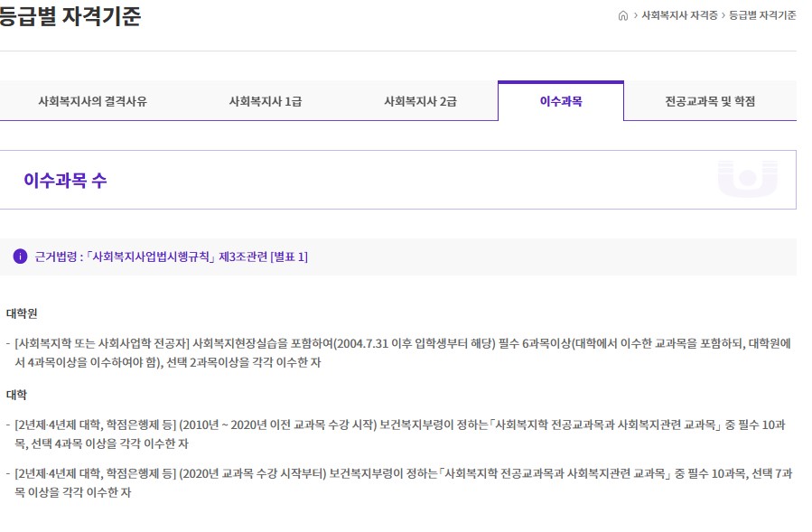
Task: Click the chevron after the home icon
Action: (637, 15)
